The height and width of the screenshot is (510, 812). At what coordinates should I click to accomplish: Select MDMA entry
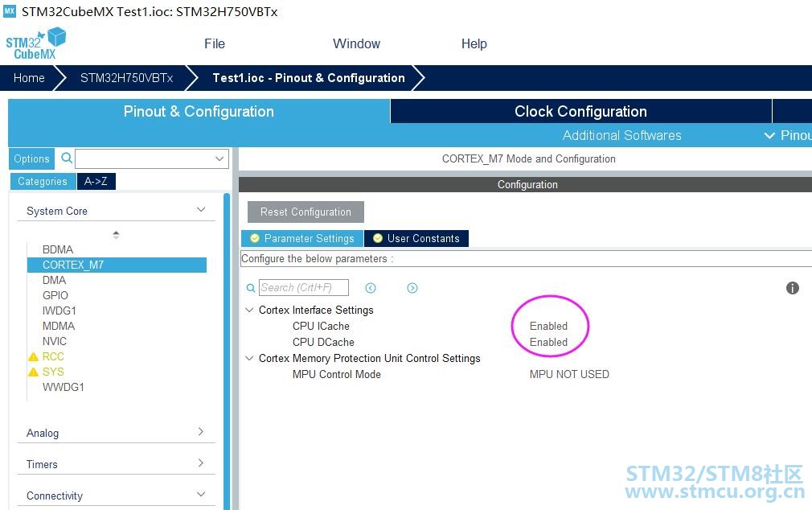coord(59,326)
